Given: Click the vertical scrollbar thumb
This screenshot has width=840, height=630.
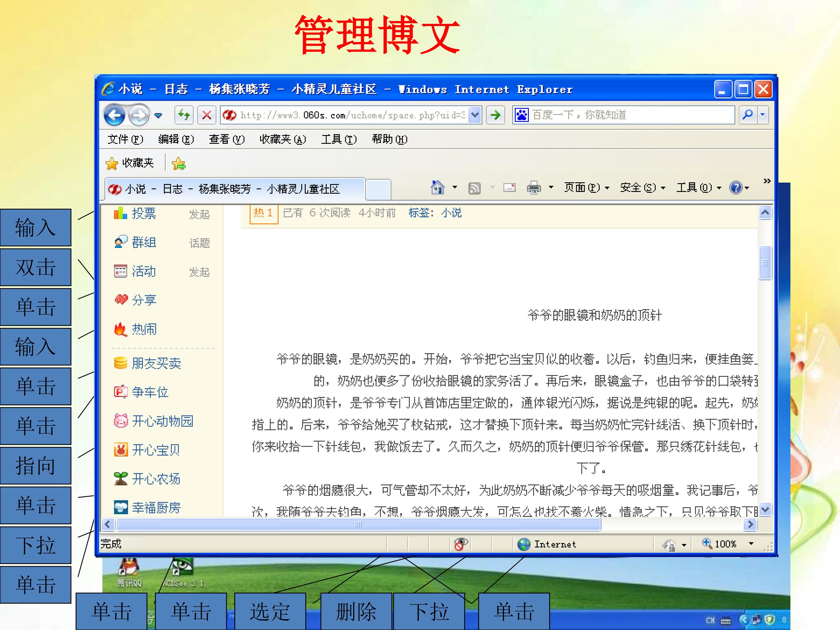Looking at the screenshot, I should [765, 263].
